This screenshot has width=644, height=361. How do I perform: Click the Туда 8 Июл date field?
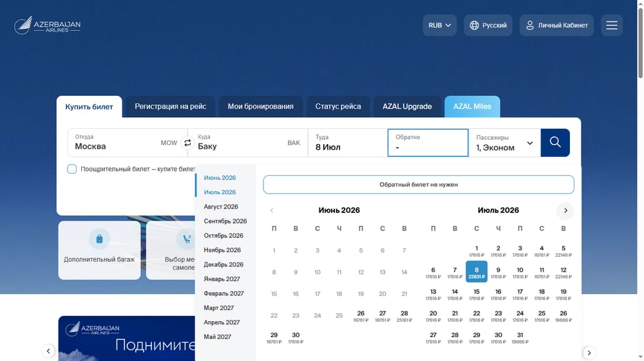click(x=348, y=143)
